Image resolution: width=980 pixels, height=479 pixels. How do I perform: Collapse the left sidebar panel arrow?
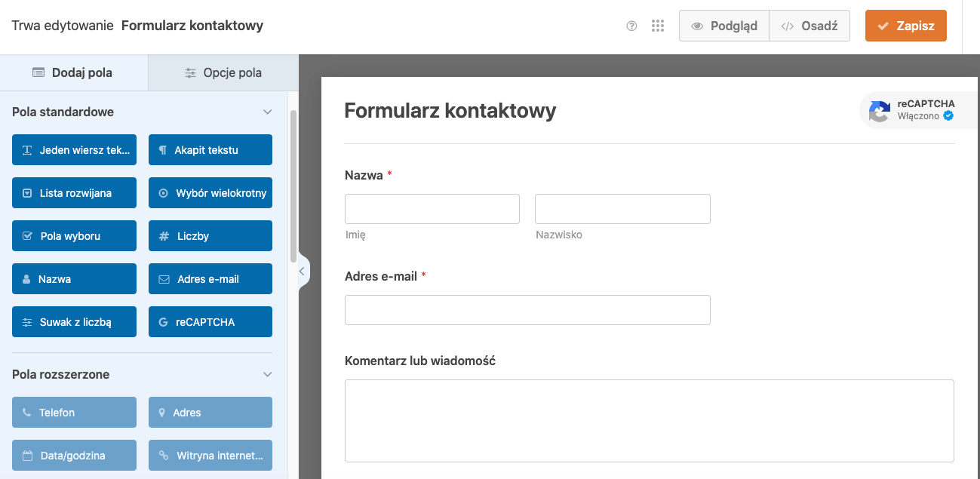(302, 271)
